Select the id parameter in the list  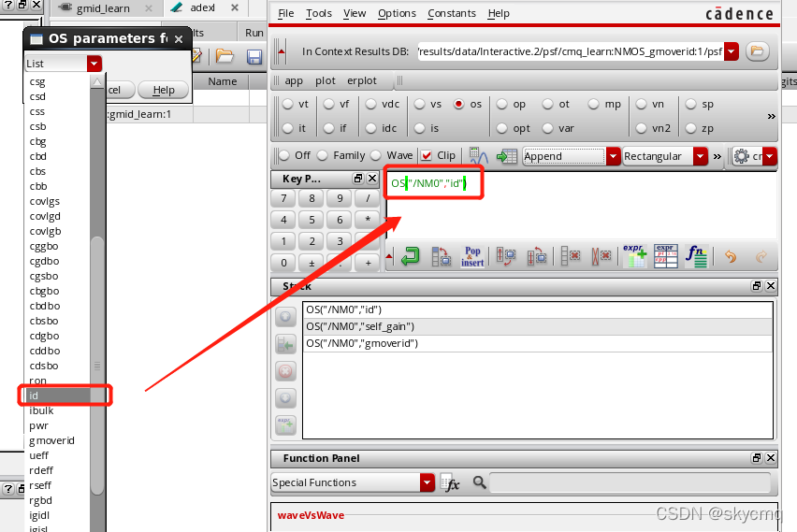pos(57,395)
